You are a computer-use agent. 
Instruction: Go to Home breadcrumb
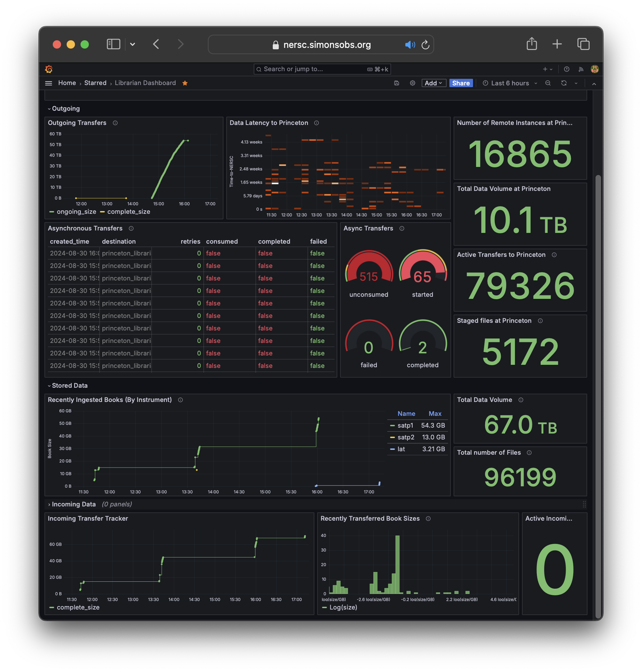67,83
